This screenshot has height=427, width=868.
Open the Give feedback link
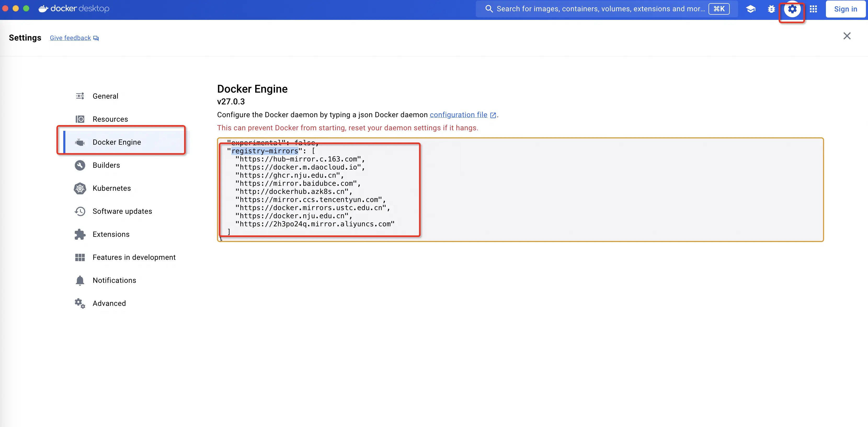tap(70, 38)
